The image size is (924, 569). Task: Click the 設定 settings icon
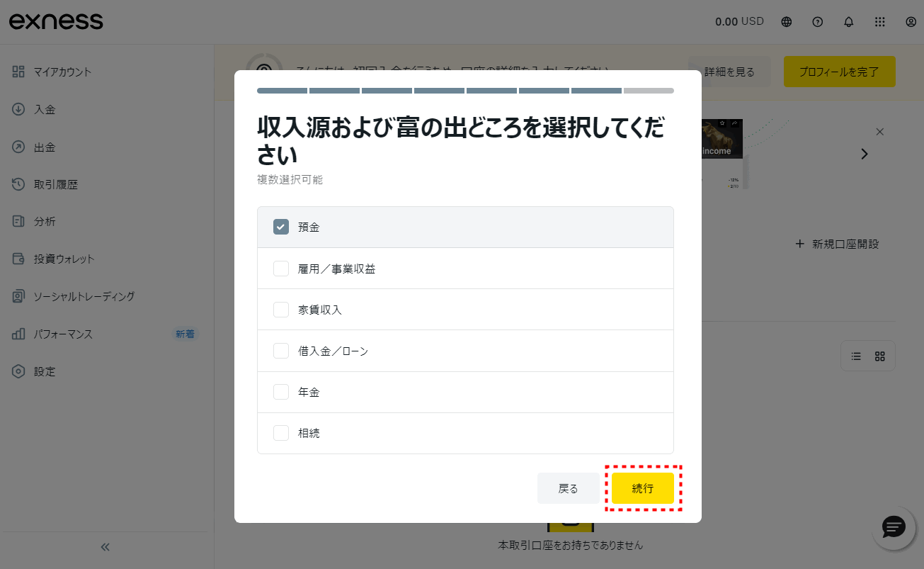coord(18,371)
